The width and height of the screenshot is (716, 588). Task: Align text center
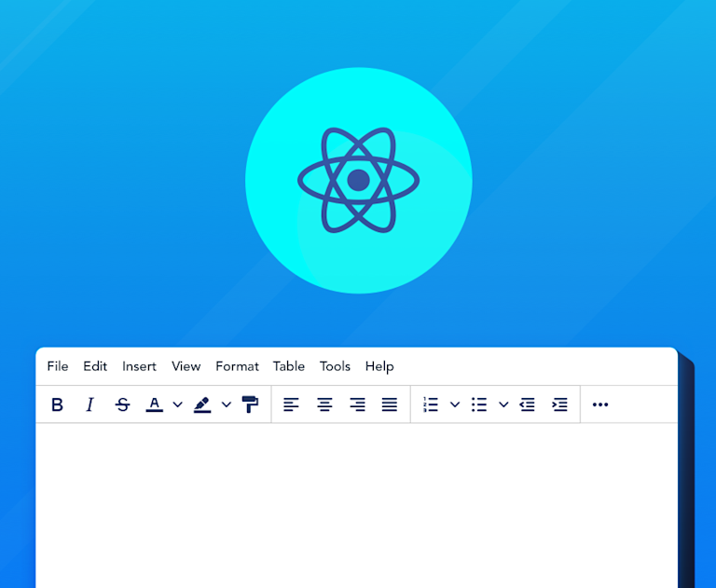pos(324,404)
